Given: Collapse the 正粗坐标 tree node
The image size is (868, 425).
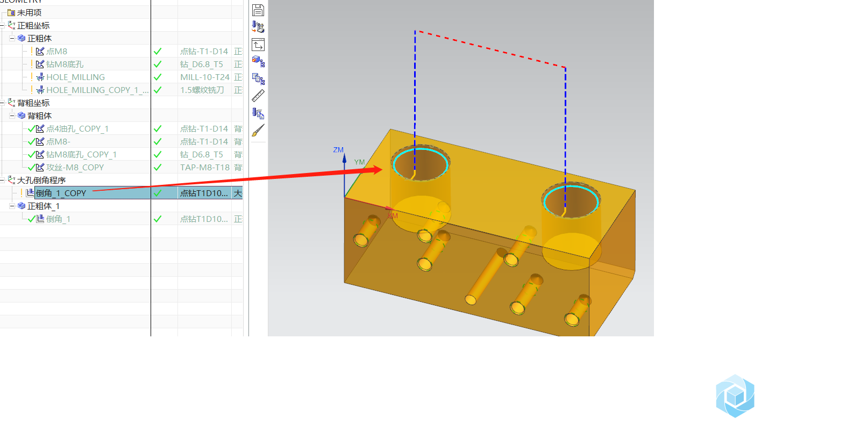Looking at the screenshot, I should (x=2, y=25).
